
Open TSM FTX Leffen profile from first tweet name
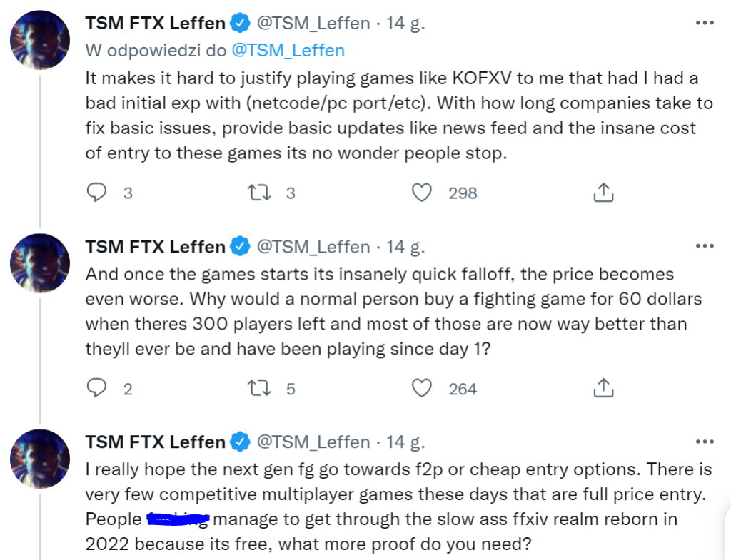pos(155,23)
